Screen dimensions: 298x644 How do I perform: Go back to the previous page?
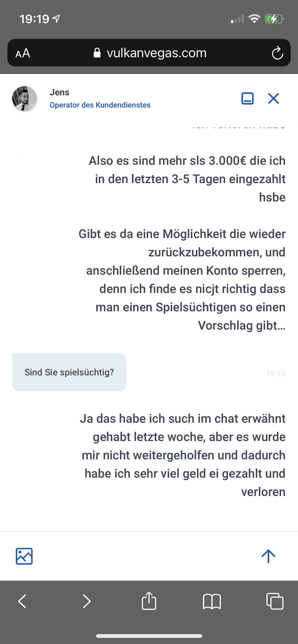click(x=22, y=601)
